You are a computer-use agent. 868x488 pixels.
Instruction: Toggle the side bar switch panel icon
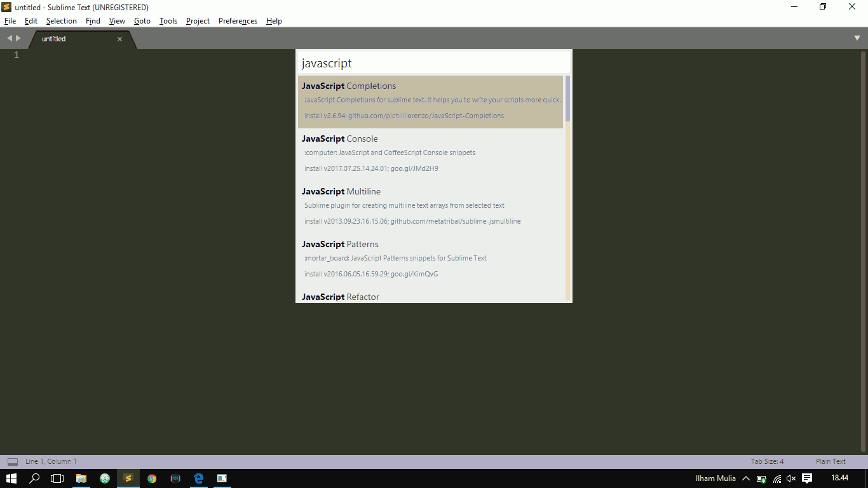[13, 461]
